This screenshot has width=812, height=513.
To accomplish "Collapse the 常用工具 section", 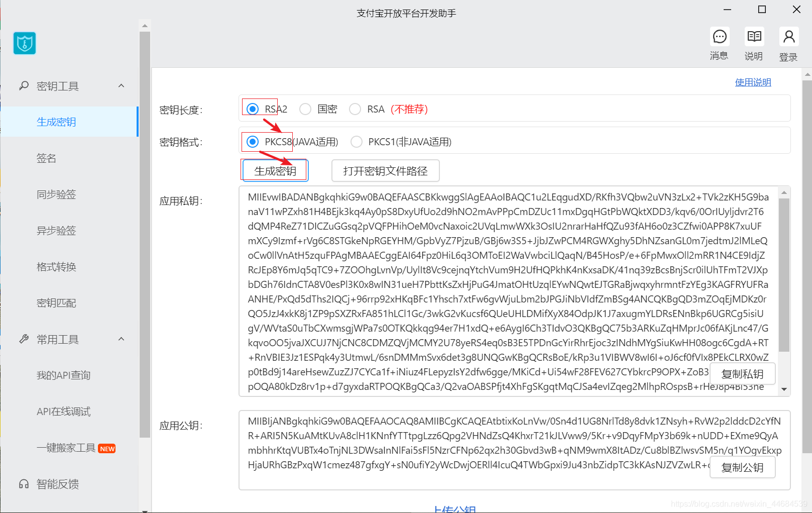I will pyautogui.click(x=121, y=339).
